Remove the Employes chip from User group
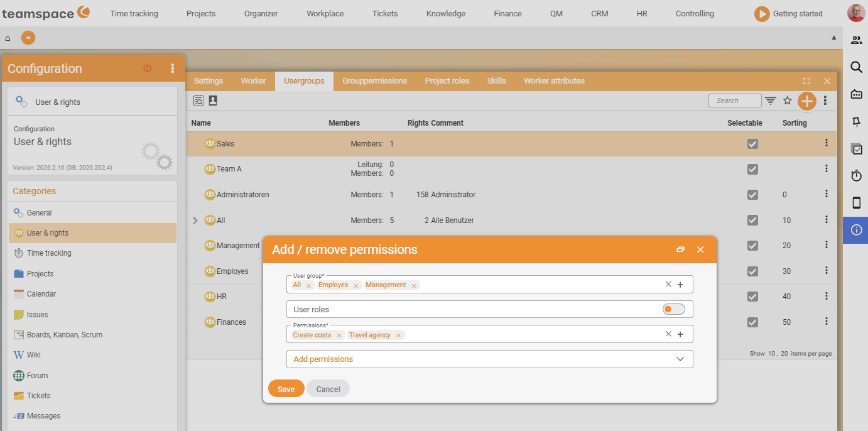 355,285
